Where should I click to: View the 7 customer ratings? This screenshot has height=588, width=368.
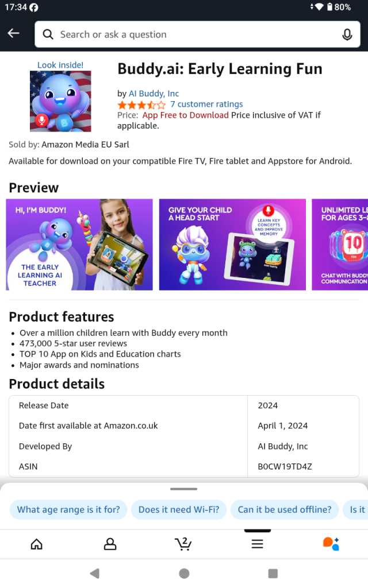pyautogui.click(x=206, y=105)
